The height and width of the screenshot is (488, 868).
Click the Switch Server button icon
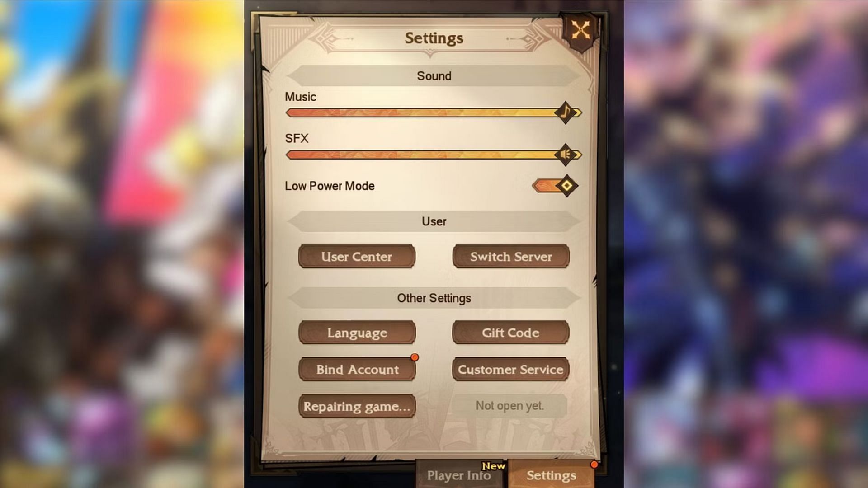point(511,256)
